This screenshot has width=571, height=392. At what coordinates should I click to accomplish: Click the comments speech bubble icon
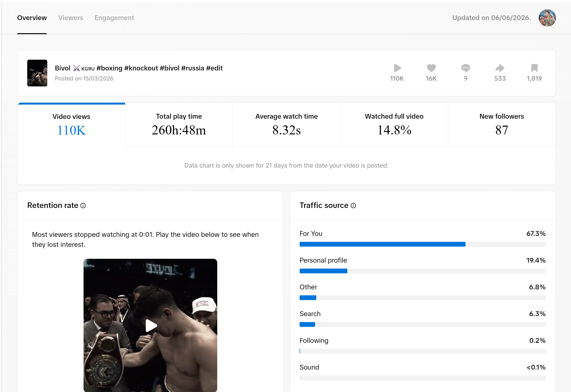click(465, 68)
